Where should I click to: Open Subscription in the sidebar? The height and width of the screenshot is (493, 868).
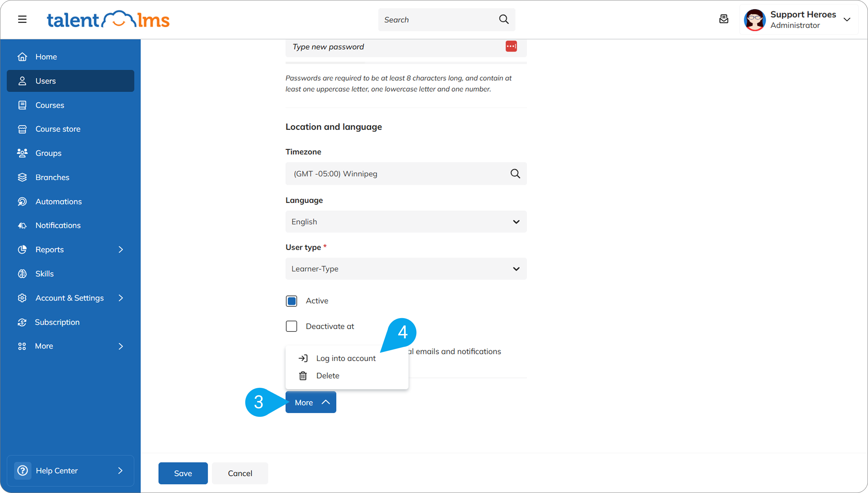[x=71, y=322]
